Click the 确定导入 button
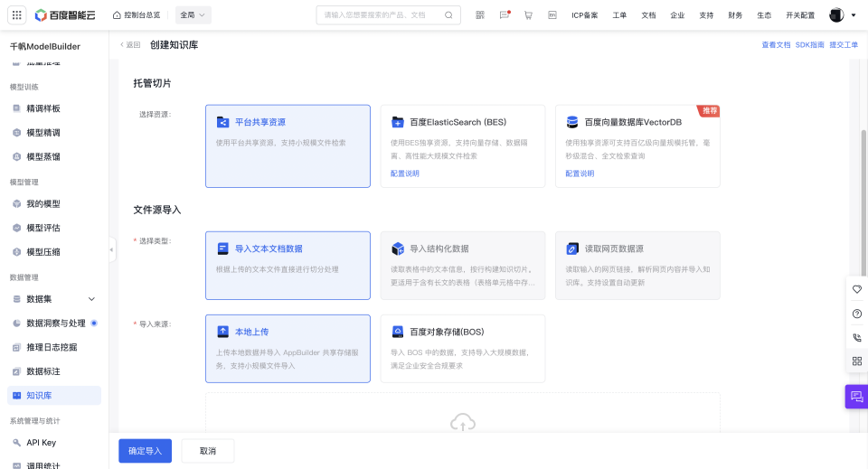The height and width of the screenshot is (469, 868). 145,451
